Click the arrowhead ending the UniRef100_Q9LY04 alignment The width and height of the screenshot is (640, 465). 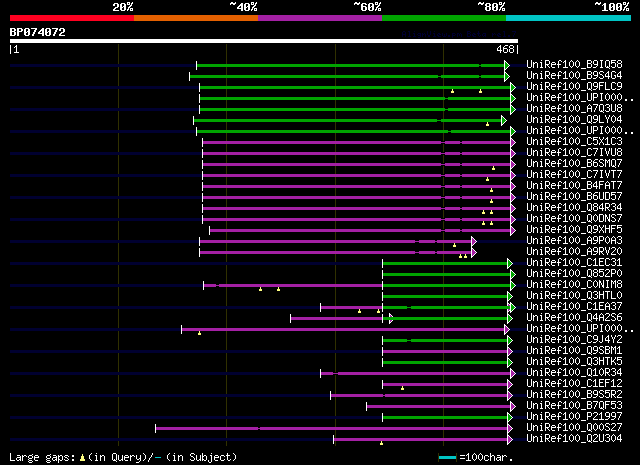tap(504, 120)
